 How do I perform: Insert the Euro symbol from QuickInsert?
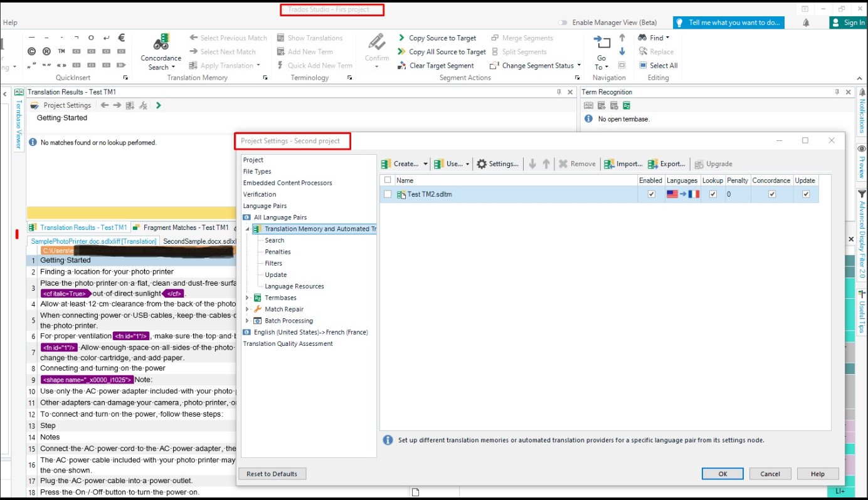tap(122, 37)
